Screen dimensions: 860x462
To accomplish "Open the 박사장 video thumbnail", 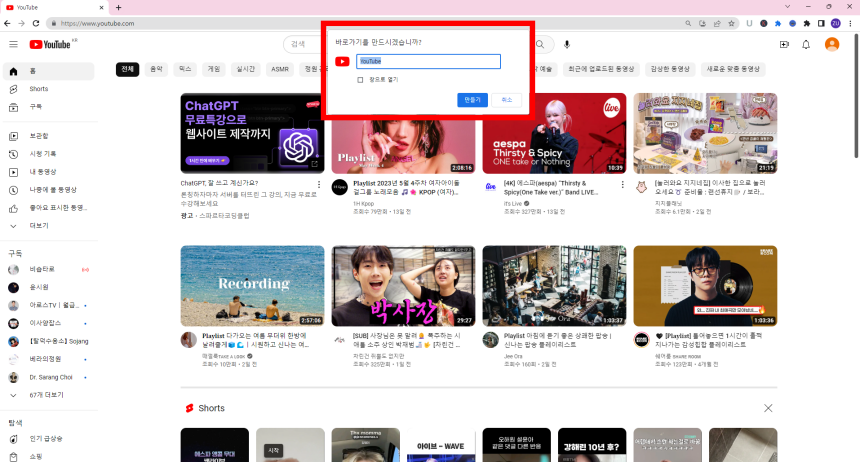I will click(403, 286).
